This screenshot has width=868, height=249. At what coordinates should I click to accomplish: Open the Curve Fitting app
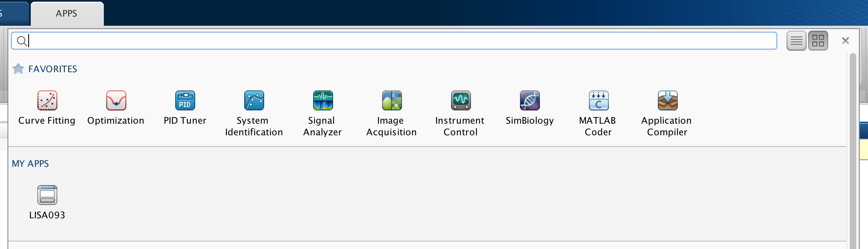pyautogui.click(x=47, y=101)
